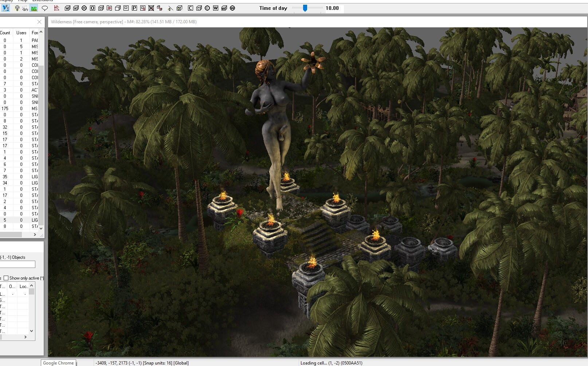Click the circled W toolbar icon
Image resolution: width=588 pixels, height=366 pixels.
point(232,8)
